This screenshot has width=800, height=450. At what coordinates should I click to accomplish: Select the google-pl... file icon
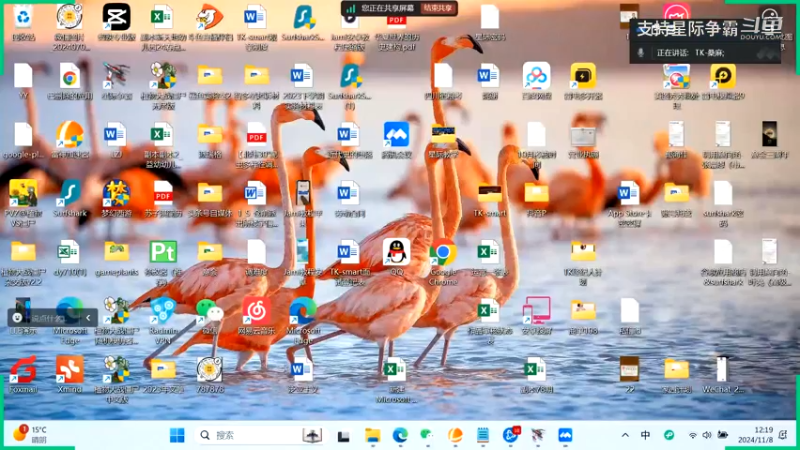pos(23,135)
